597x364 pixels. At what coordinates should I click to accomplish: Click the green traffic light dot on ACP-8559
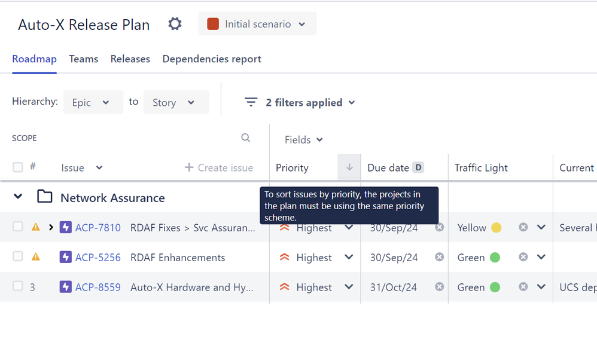[495, 287]
